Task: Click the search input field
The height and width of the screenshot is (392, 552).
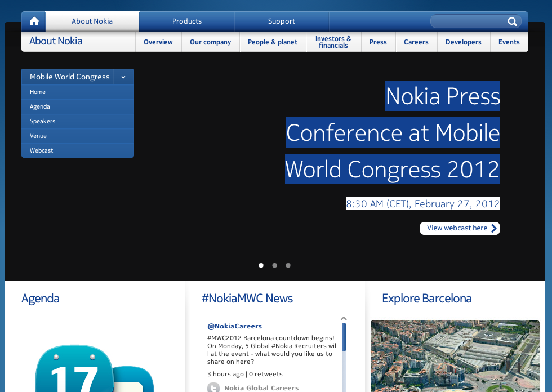Action: pyautogui.click(x=470, y=22)
